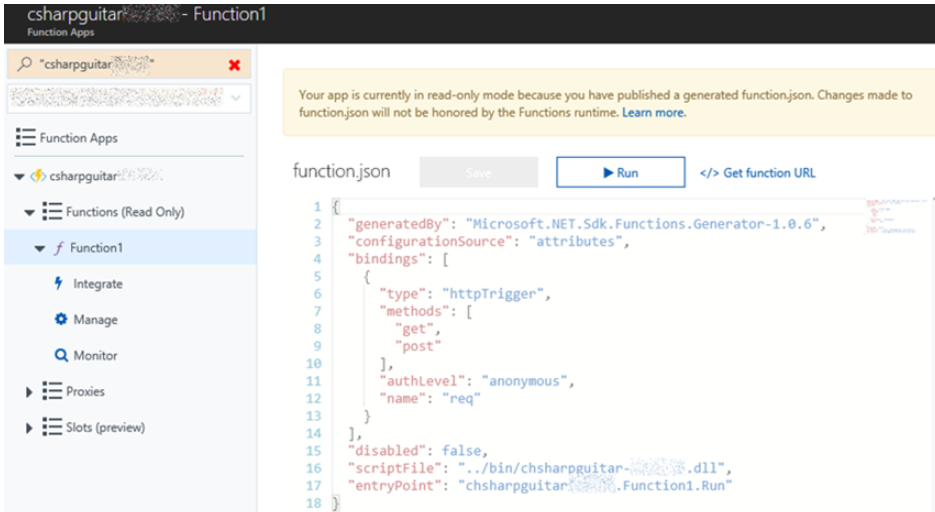This screenshot has height=512, width=935.
Task: Clear the search with the red X
Action: click(x=234, y=65)
